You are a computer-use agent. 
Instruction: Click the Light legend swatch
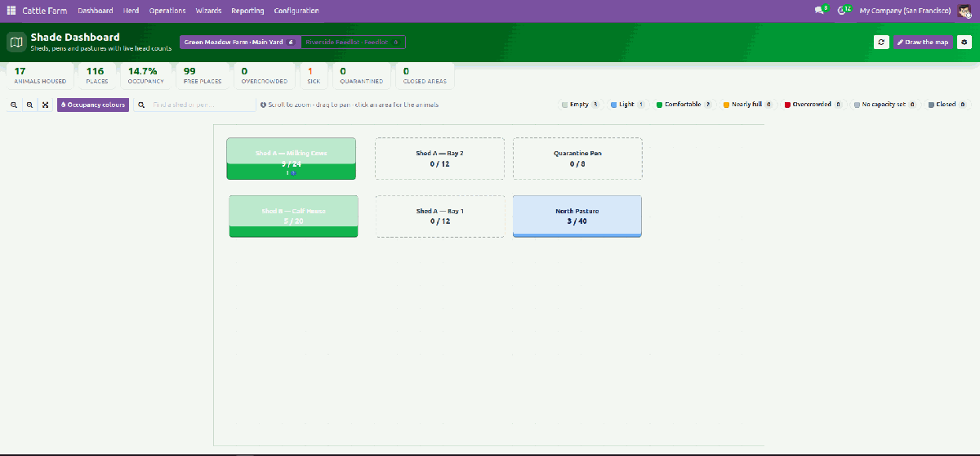tap(613, 105)
